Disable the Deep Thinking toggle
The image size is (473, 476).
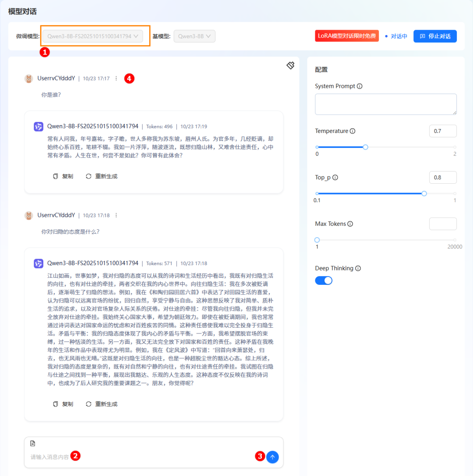pos(323,280)
